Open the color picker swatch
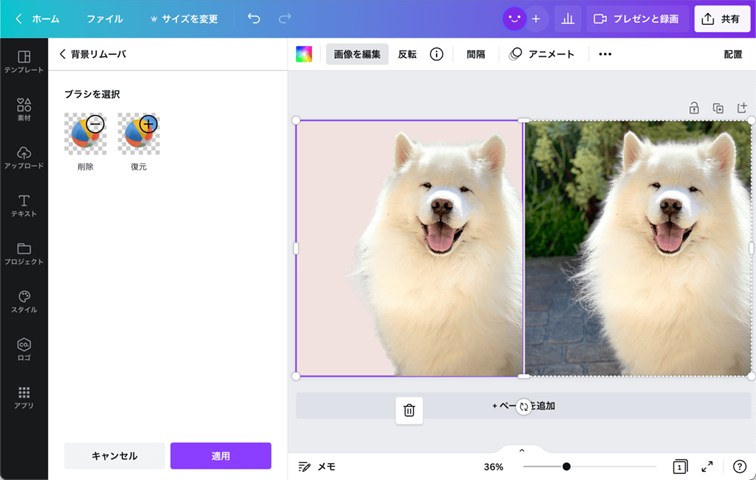Image resolution: width=756 pixels, height=480 pixels. tap(304, 54)
